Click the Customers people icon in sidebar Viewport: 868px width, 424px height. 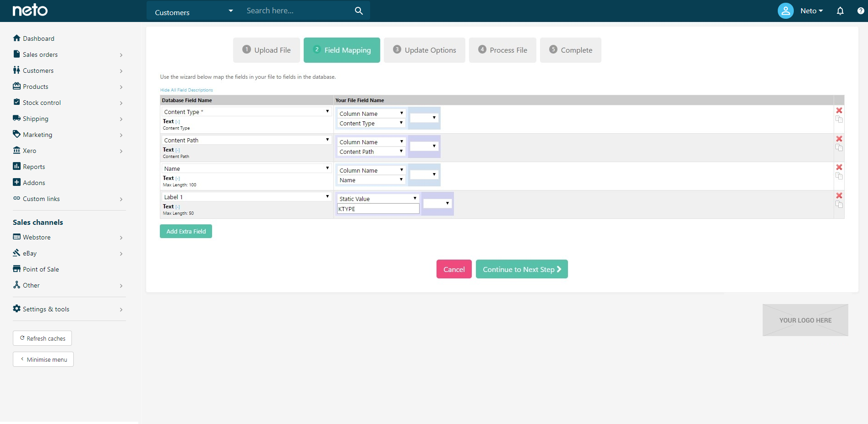(x=16, y=70)
